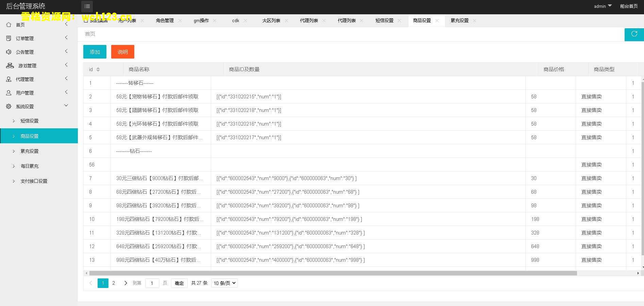Screen dimensions: 644x306
Task: Expand the 订单管理 menu chevron
Action: [66, 37]
